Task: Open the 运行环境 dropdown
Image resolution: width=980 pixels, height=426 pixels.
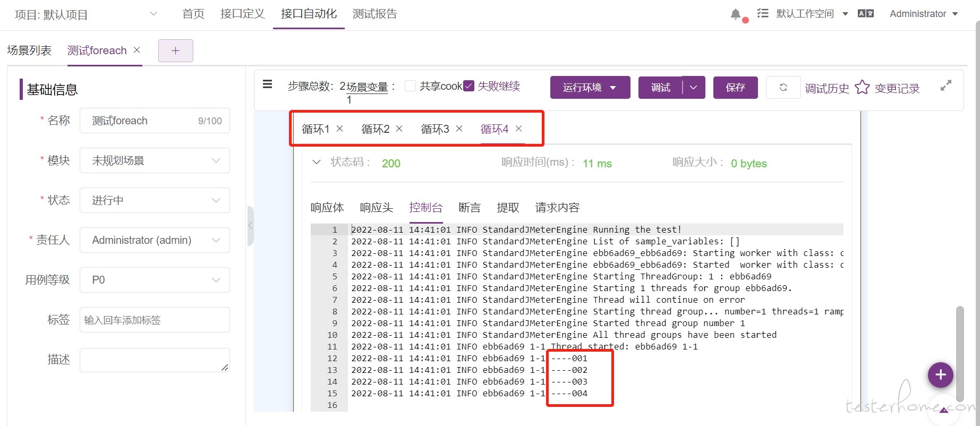Action: pyautogui.click(x=590, y=88)
